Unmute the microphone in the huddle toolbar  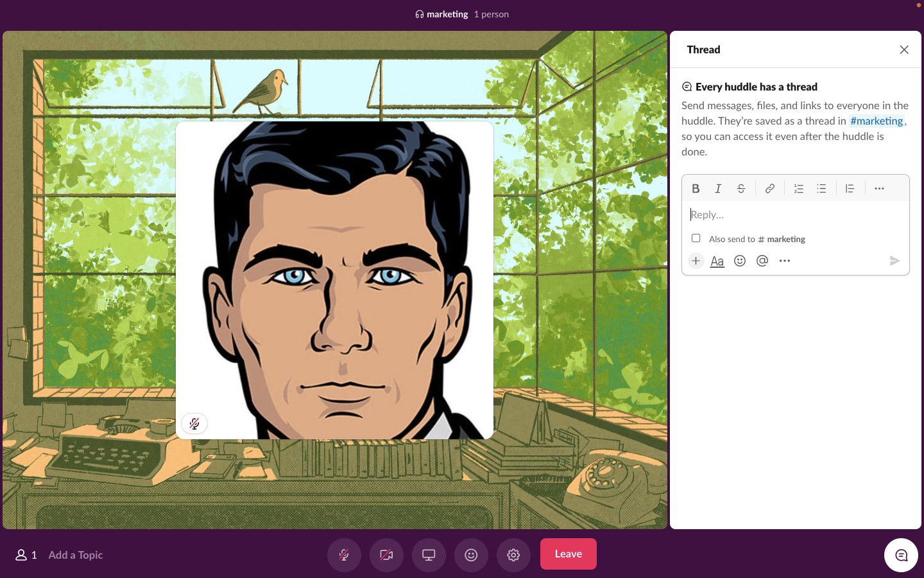[344, 554]
